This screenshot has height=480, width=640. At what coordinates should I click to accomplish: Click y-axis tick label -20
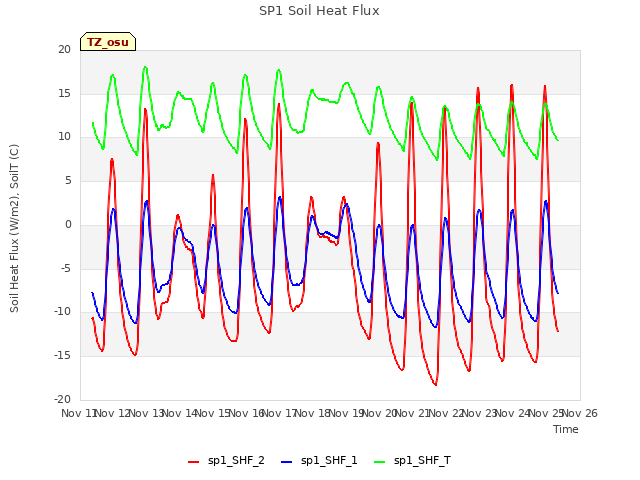coord(62,399)
